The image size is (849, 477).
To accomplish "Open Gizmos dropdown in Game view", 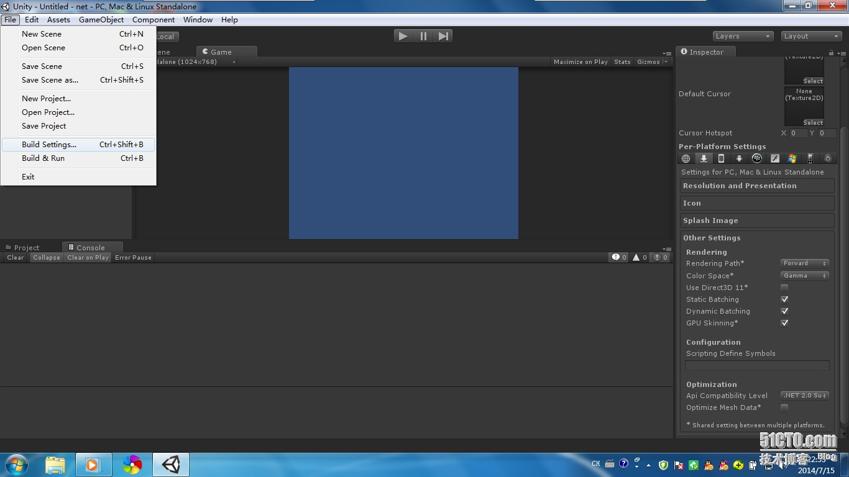I will click(652, 62).
